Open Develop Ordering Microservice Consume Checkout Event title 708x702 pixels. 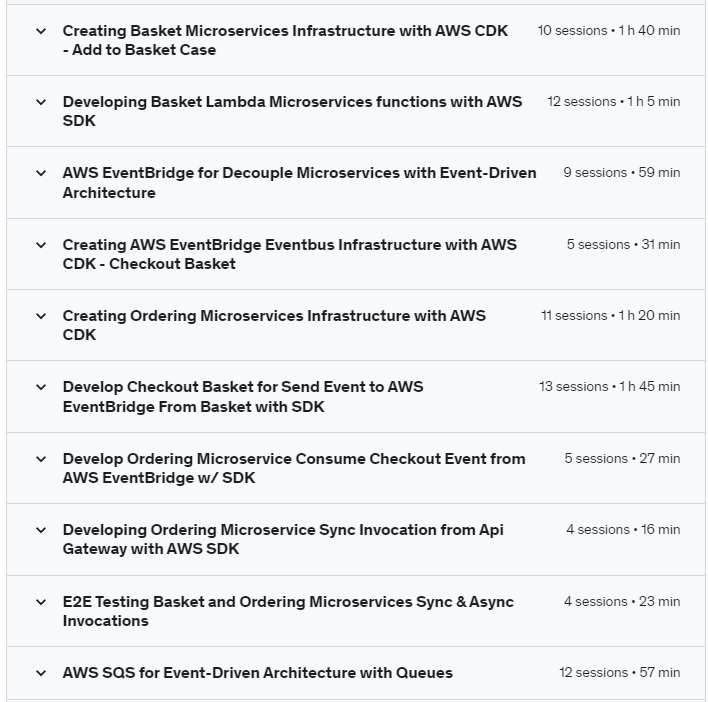click(293, 468)
